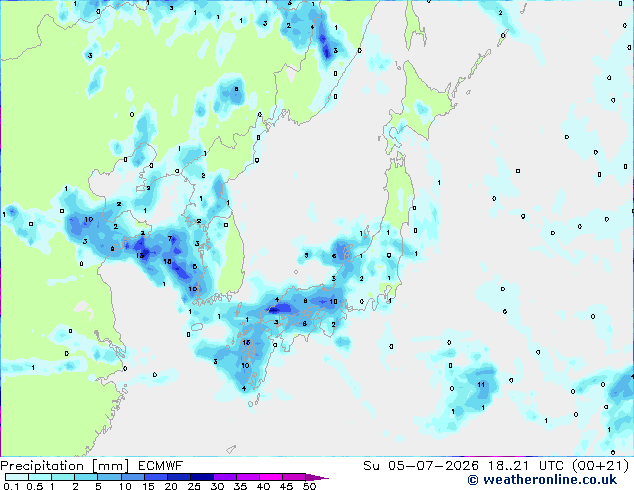Screen dimensions: 634x490
Task: Click the 15–20 mm legend swatch
Action: 155,477
